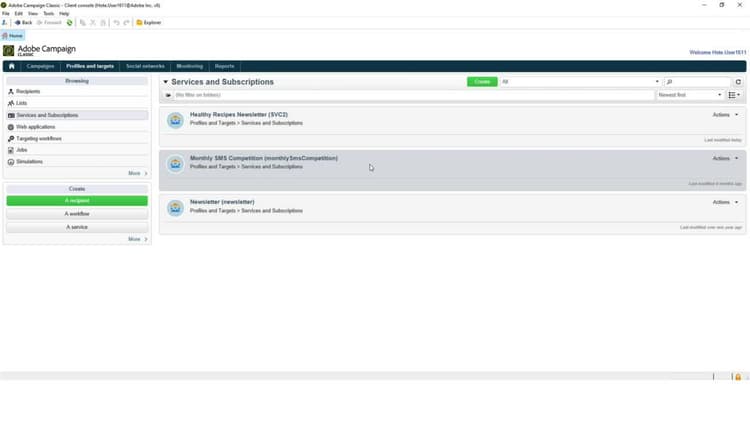750x421 pixels.
Task: Expand More under Create
Action: (x=138, y=239)
